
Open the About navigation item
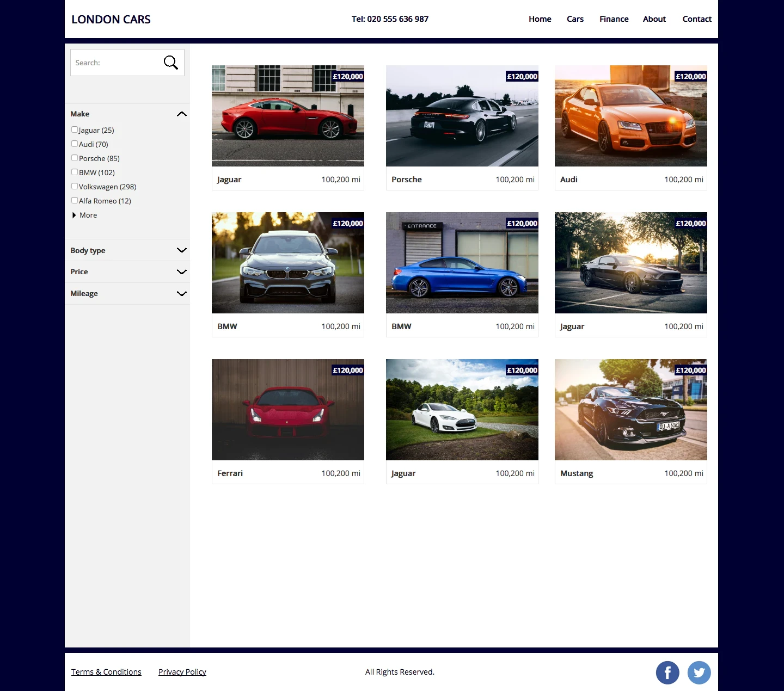(654, 19)
